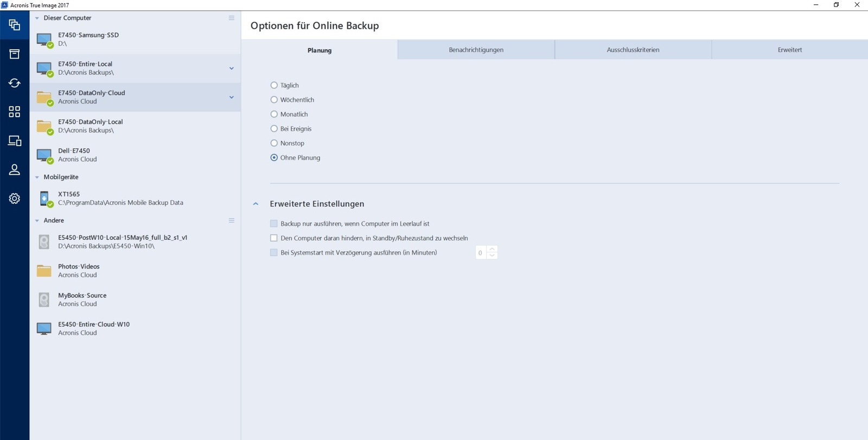Screen dimensions: 868x440
Task: Open the Sync section icon
Action: (x=15, y=83)
